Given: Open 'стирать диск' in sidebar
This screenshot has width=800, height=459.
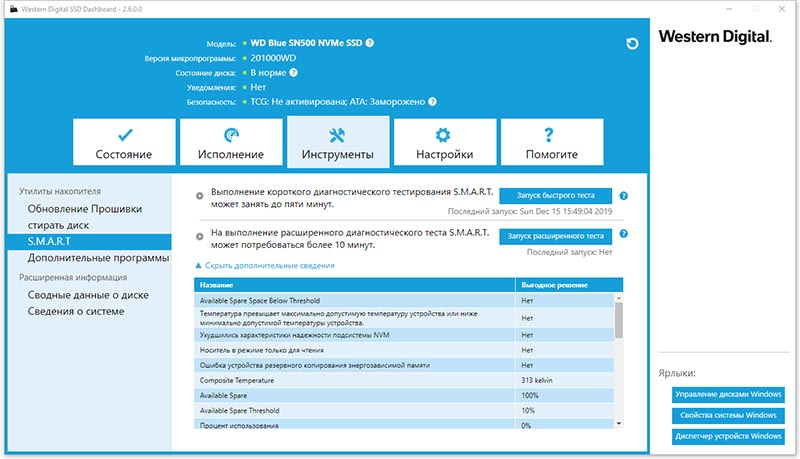Looking at the screenshot, I should pos(58,225).
